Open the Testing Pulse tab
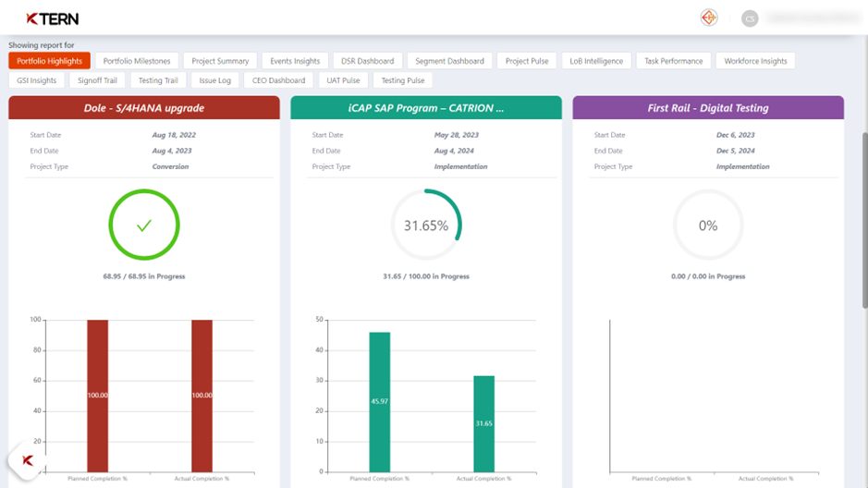 (403, 80)
